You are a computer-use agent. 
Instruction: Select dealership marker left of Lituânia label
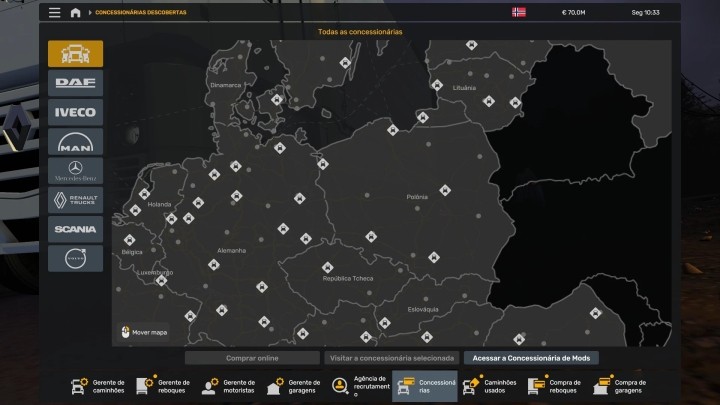pyautogui.click(x=437, y=85)
